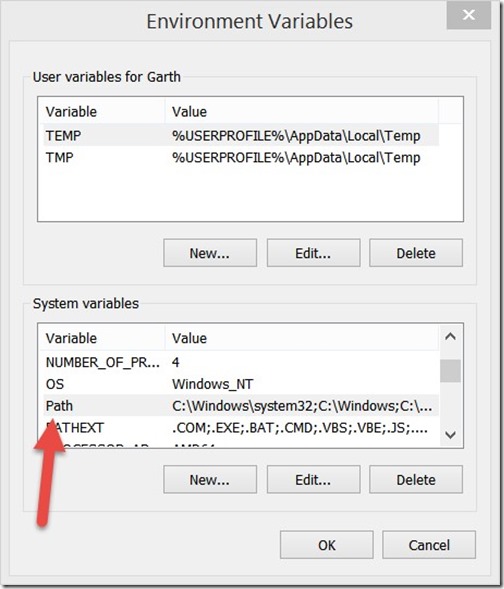Confirm with the OK button
This screenshot has width=504, height=589.
pyautogui.click(x=327, y=545)
